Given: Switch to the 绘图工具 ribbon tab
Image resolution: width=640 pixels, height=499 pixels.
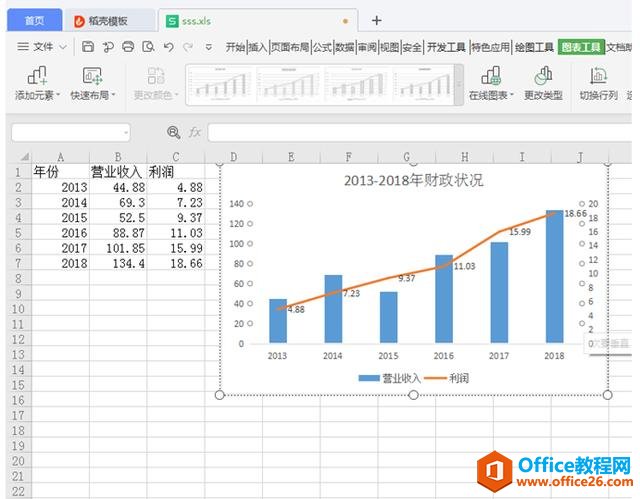Looking at the screenshot, I should coord(534,47).
